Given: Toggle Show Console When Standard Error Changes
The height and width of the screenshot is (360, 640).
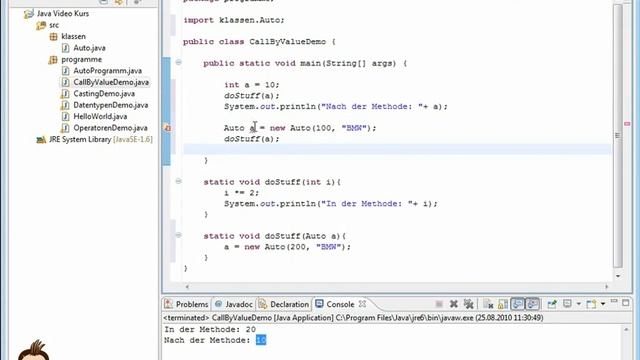Looking at the screenshot, I should click(532, 304).
